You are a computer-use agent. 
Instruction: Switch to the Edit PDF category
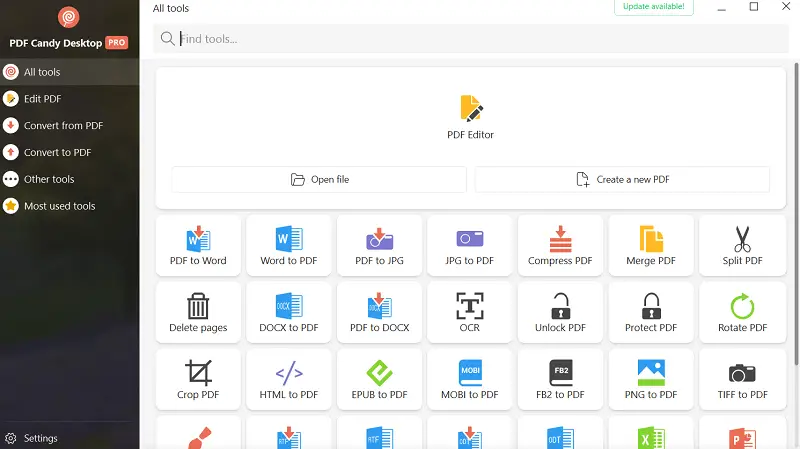coord(69,99)
